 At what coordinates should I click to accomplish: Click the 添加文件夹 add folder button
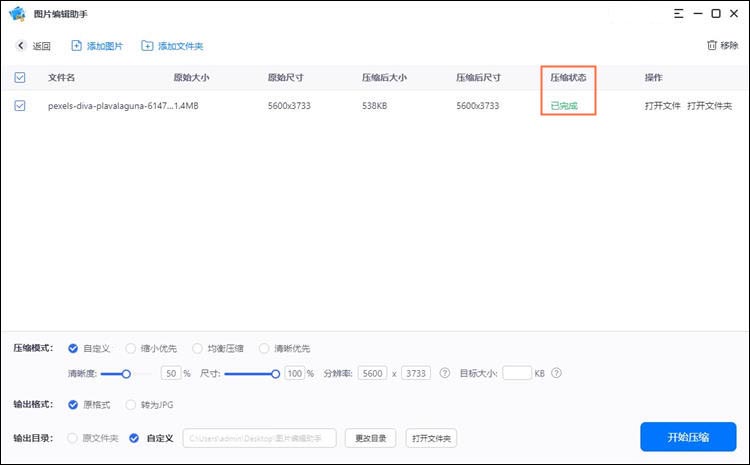pyautogui.click(x=172, y=46)
